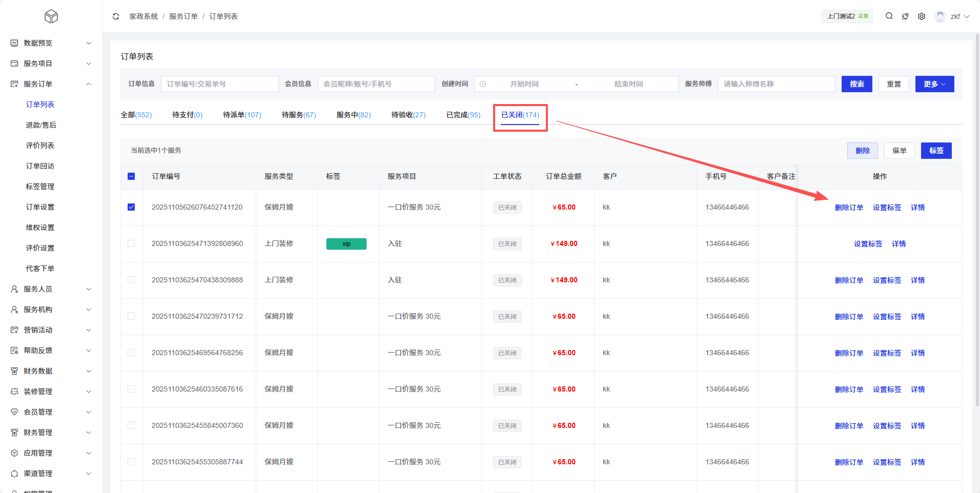
Task: Focus the 订单编号/交易单号 input field
Action: (x=220, y=84)
